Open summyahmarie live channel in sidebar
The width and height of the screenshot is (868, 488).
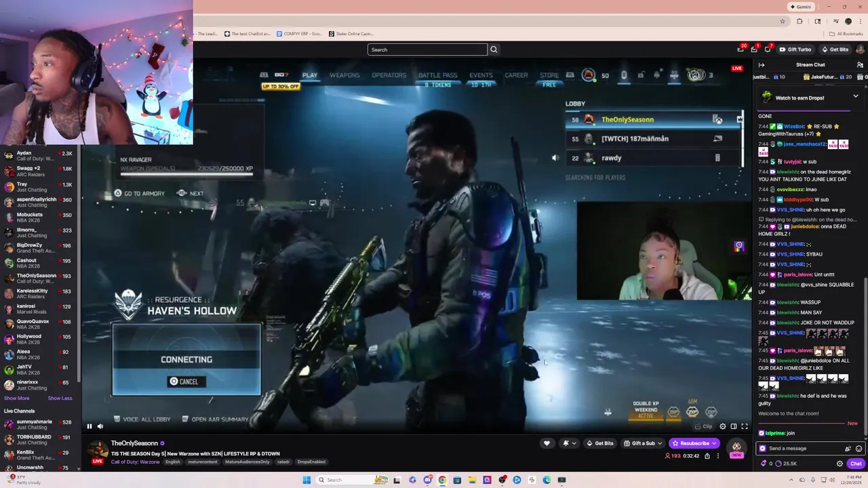coord(39,424)
